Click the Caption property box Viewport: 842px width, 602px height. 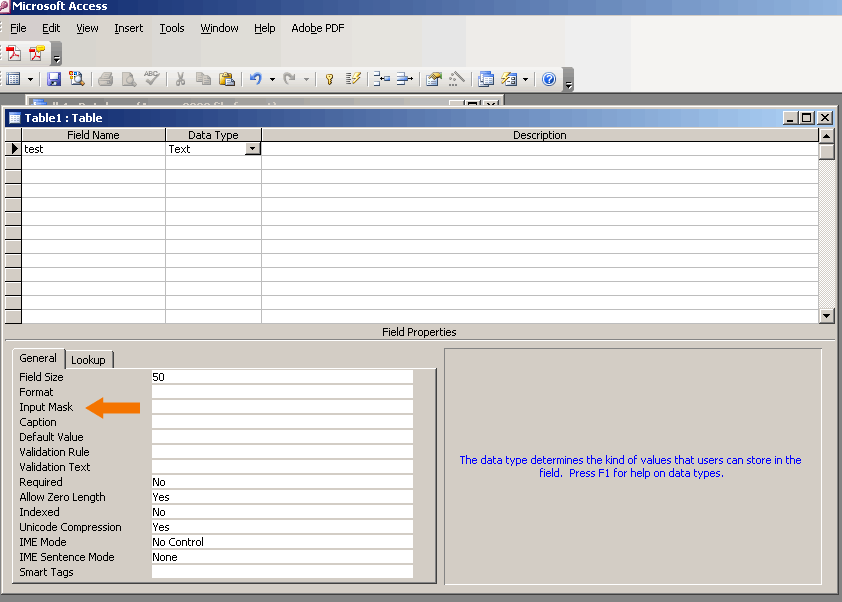pos(282,422)
